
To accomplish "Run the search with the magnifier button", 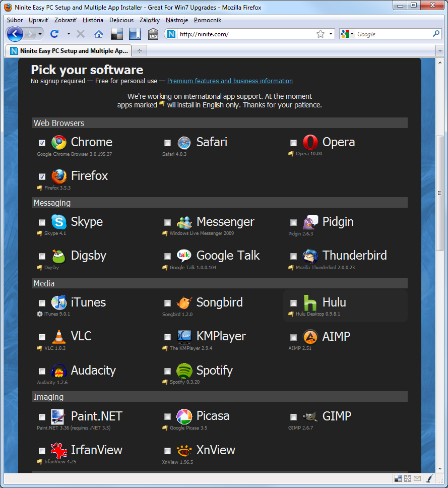I will click(436, 34).
